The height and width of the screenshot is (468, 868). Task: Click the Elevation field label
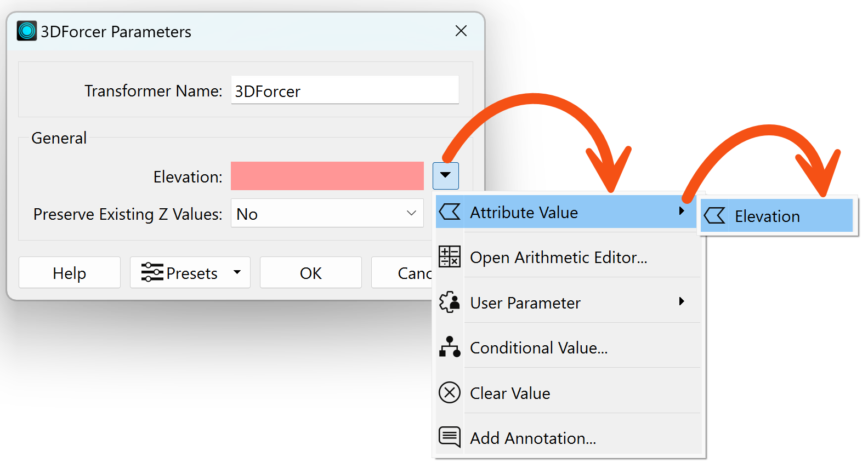pyautogui.click(x=188, y=176)
